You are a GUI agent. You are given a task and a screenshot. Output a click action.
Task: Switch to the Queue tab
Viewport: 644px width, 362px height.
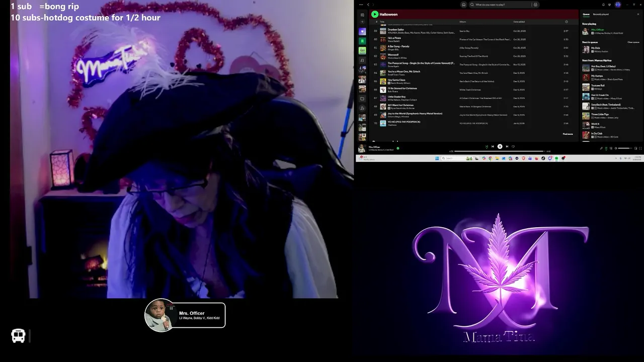(x=586, y=14)
